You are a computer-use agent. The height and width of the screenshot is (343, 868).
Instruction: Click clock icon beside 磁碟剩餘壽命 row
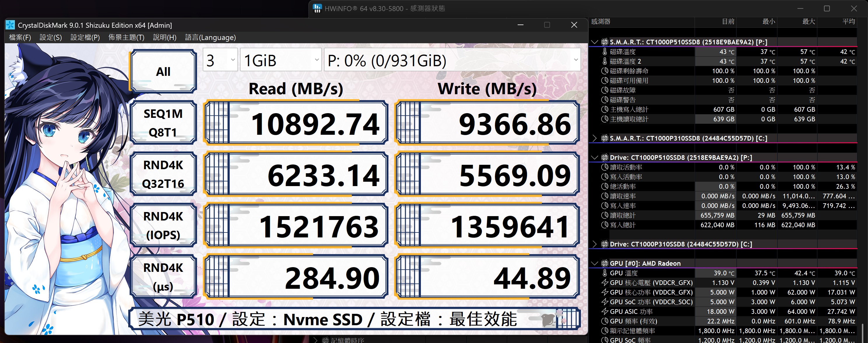[605, 71]
